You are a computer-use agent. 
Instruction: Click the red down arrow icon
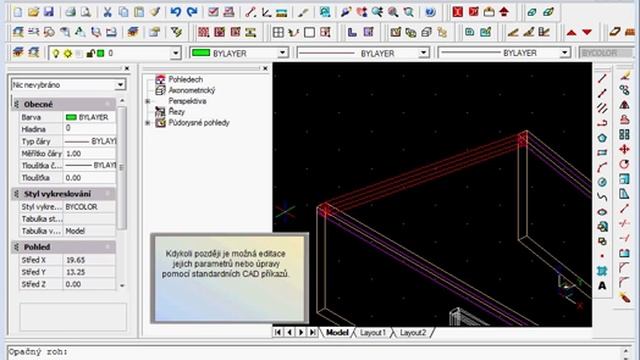[587, 32]
